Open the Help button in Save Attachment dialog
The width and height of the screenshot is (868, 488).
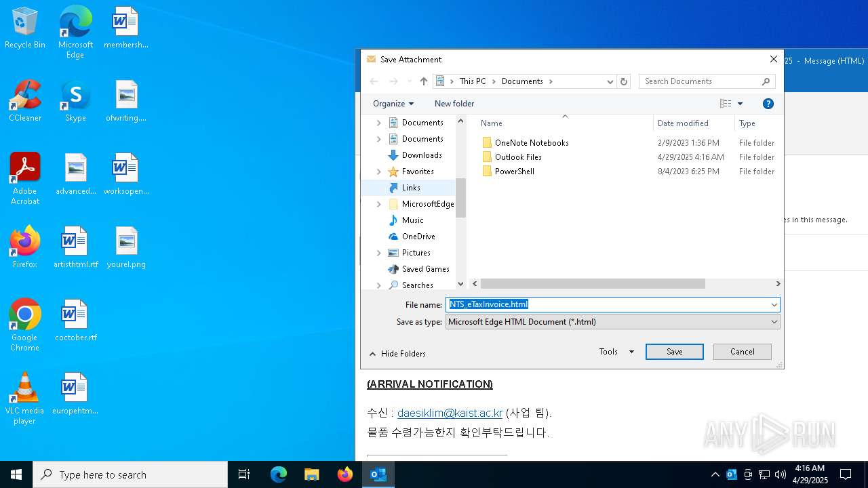(x=768, y=104)
